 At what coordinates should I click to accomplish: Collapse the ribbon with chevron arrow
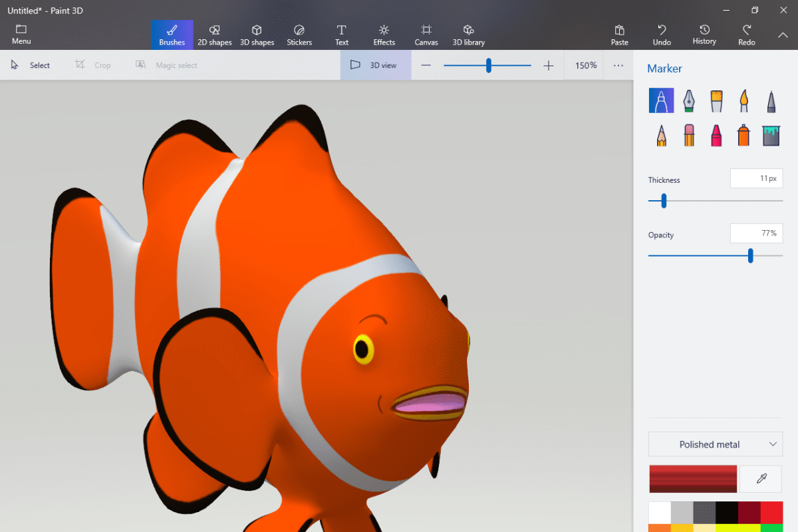coord(782,35)
